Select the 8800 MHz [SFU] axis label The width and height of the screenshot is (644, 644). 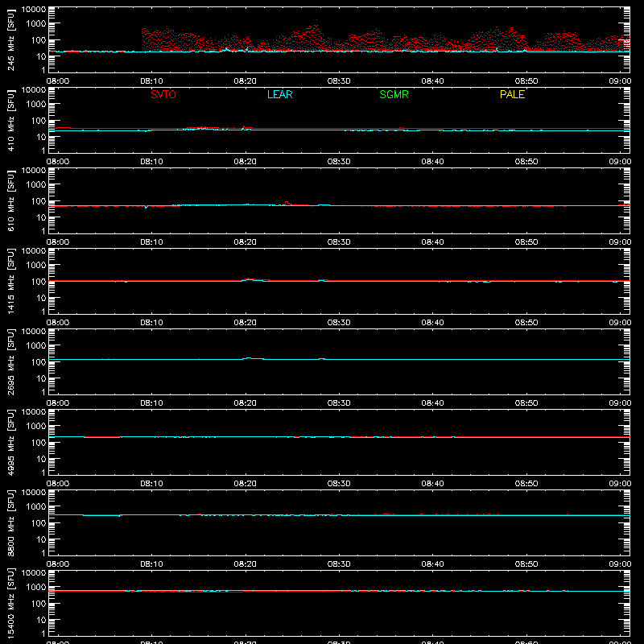tap(10, 522)
